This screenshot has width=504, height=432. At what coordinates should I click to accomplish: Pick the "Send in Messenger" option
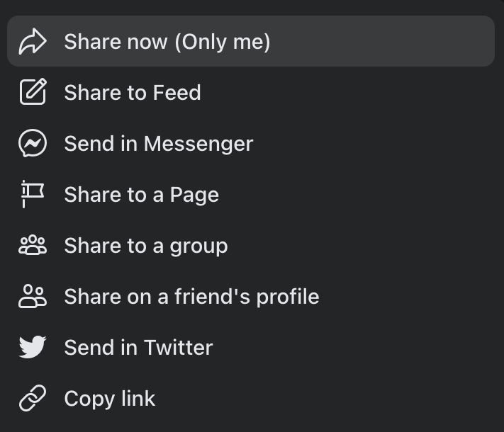point(158,144)
